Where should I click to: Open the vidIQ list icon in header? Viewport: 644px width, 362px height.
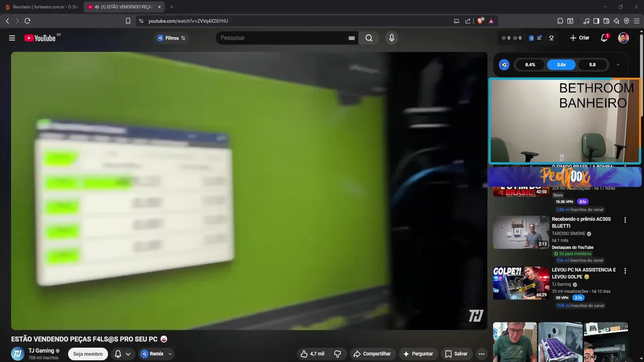539,38
